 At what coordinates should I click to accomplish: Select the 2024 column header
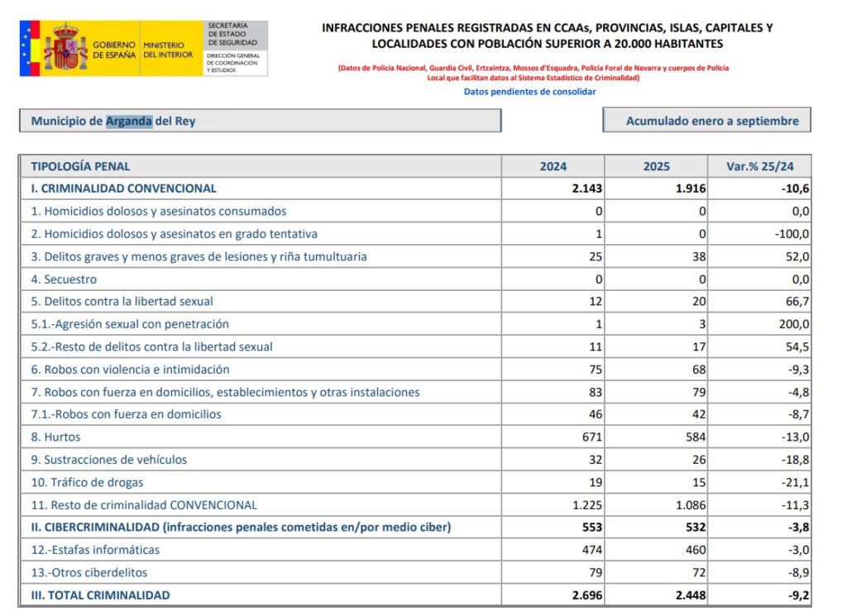553,166
